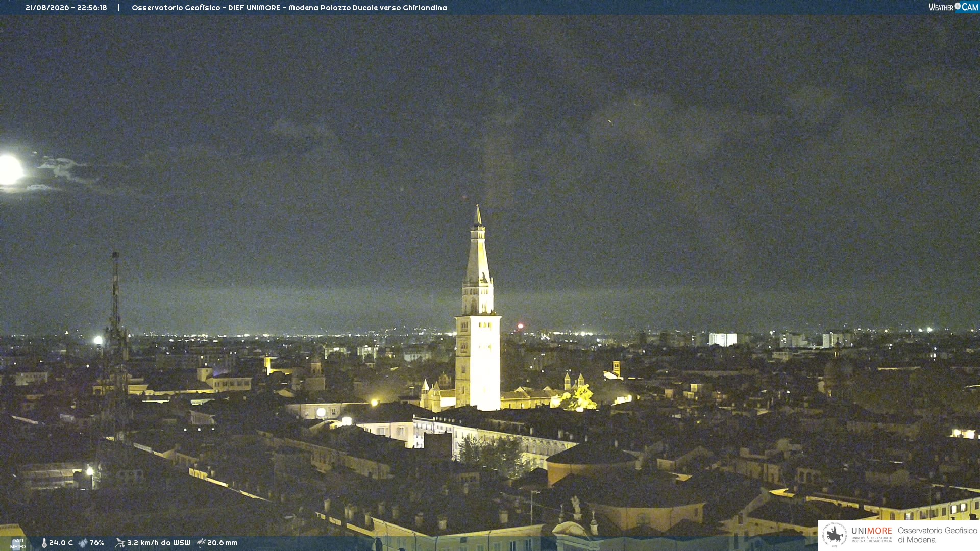Image resolution: width=980 pixels, height=551 pixels.
Task: Open the DATI METEO panel
Action: pyautogui.click(x=18, y=543)
